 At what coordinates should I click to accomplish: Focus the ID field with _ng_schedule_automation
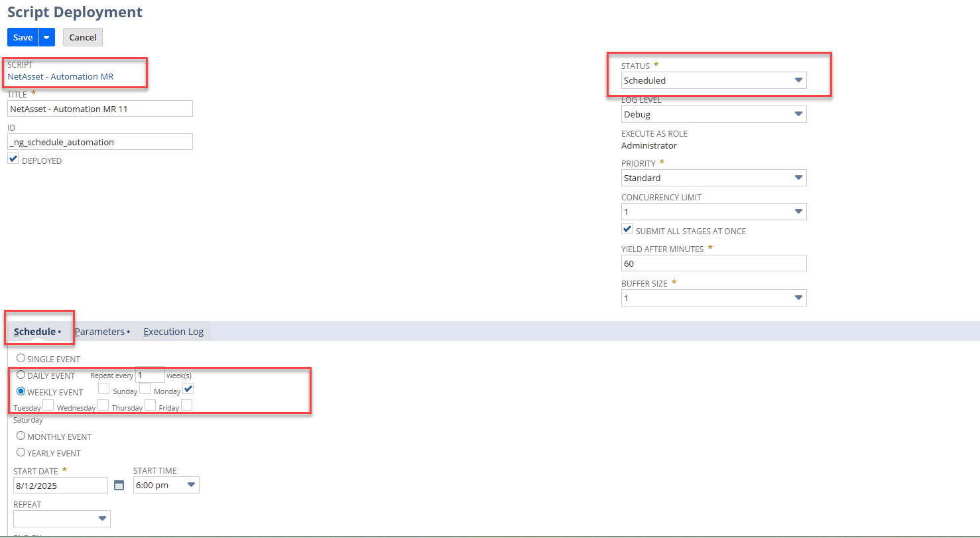(x=100, y=142)
